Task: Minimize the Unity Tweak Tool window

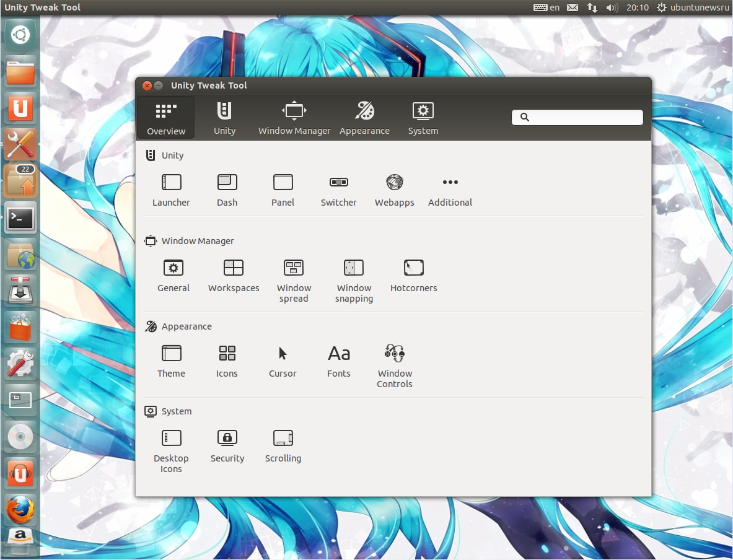Action: 159,85
